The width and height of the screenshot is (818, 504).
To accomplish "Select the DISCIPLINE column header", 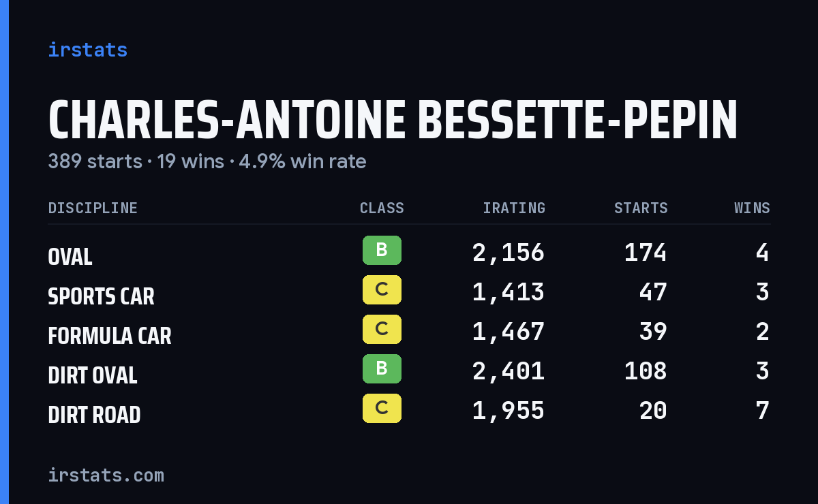I will pyautogui.click(x=93, y=208).
